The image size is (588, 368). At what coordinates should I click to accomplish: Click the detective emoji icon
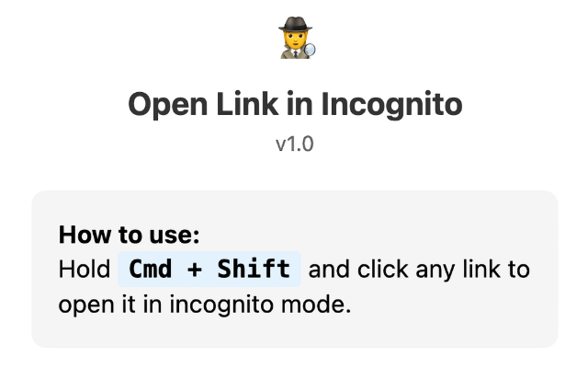click(295, 39)
